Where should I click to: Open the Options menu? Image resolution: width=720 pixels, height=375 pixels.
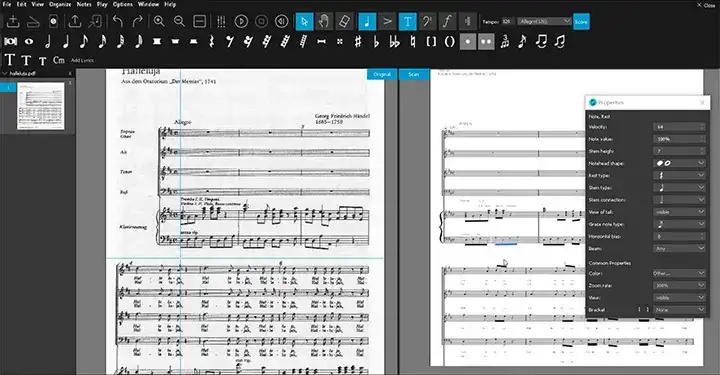pyautogui.click(x=123, y=4)
